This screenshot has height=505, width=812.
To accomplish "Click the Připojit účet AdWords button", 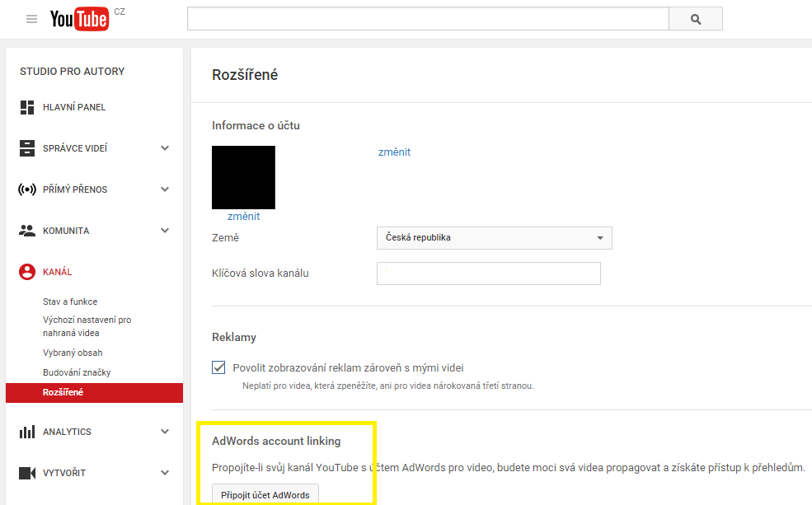I will (265, 494).
